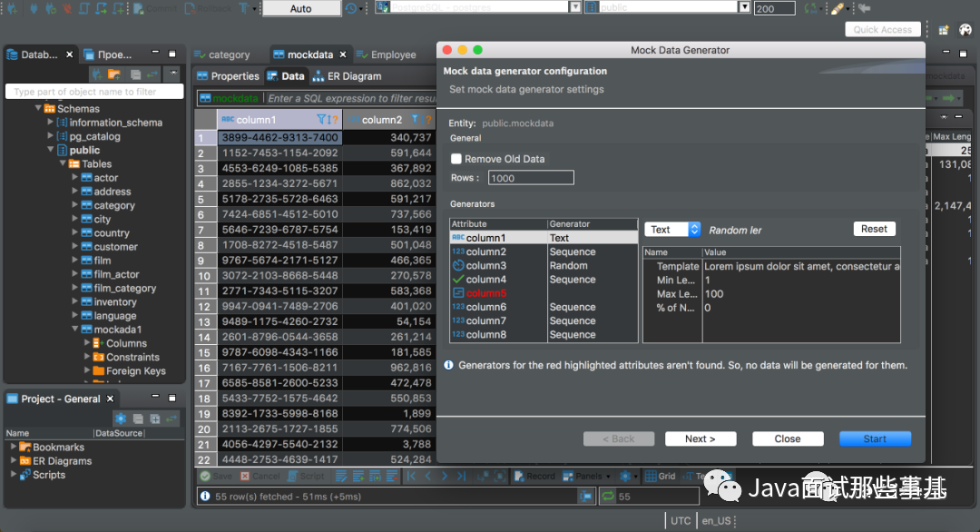Image resolution: width=980 pixels, height=532 pixels.
Task: Click the Project panel expand-all icon
Action: [x=155, y=419]
